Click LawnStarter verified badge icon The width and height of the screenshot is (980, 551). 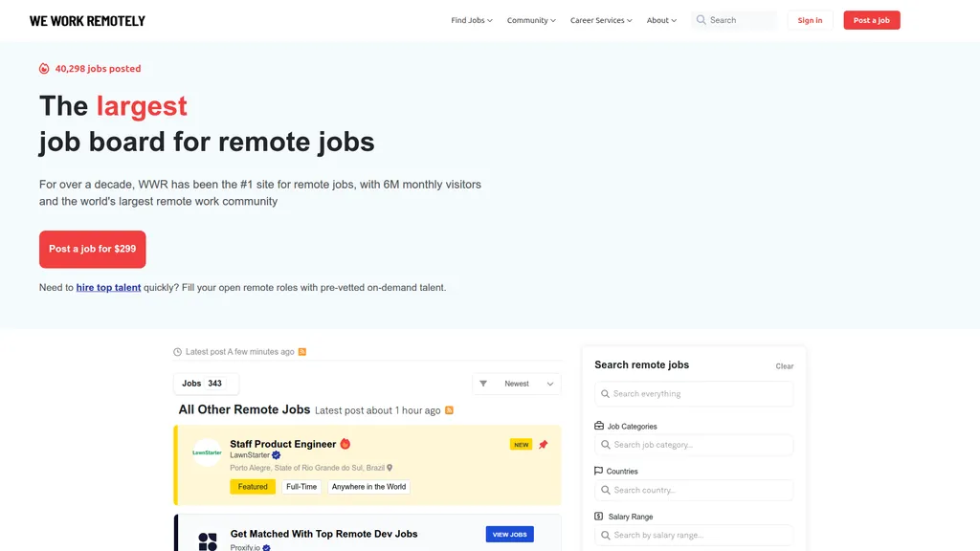[277, 455]
